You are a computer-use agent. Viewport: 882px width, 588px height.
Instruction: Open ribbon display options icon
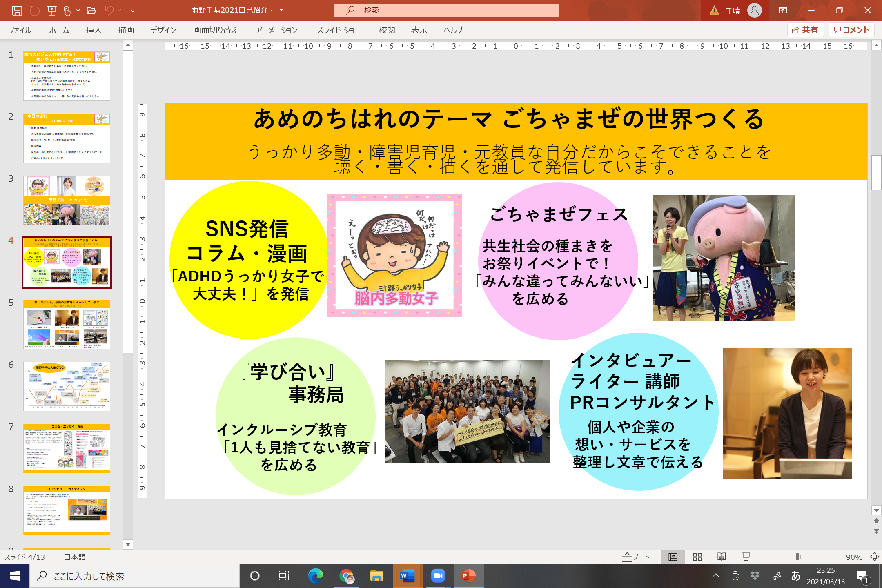783,11
